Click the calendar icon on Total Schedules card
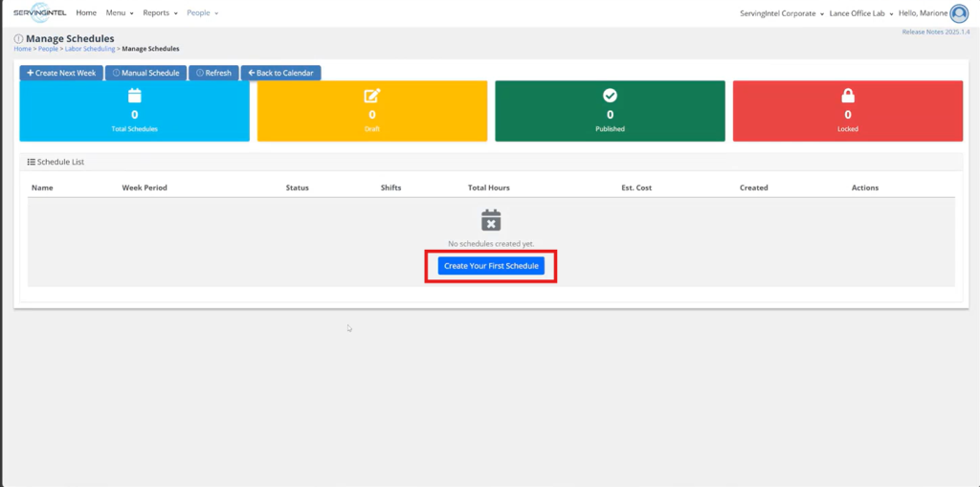The image size is (980, 487). pos(135,96)
